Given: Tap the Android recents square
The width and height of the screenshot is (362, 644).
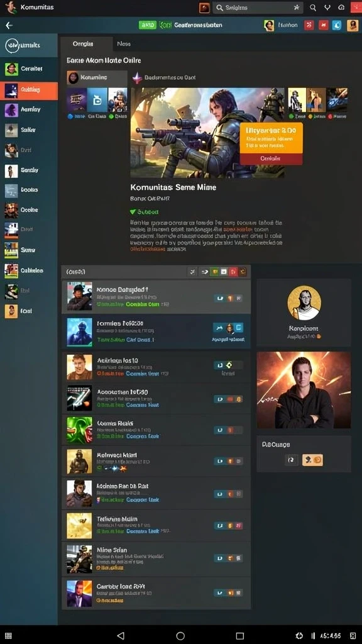Looking at the screenshot, I should tap(240, 636).
